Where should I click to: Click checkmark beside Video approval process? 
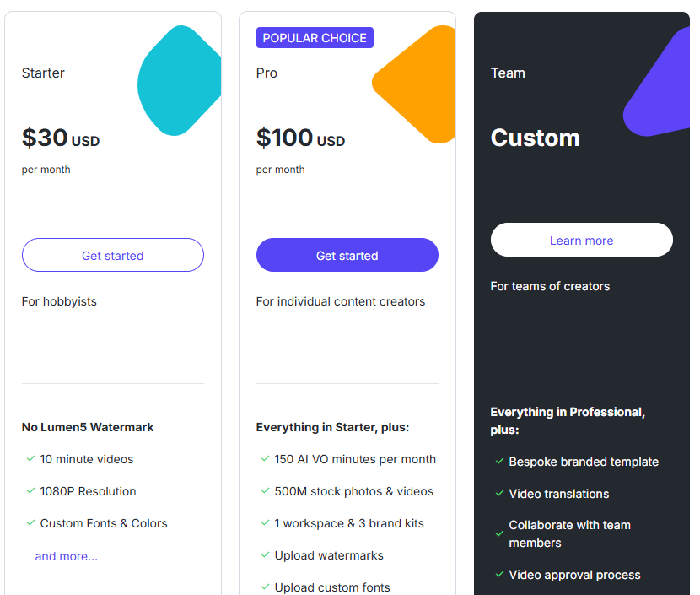[499, 575]
